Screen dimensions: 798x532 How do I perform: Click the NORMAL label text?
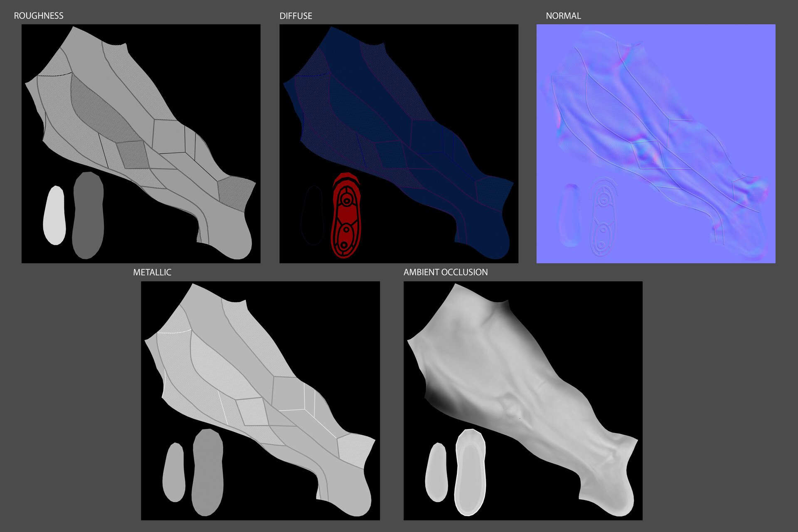point(563,16)
